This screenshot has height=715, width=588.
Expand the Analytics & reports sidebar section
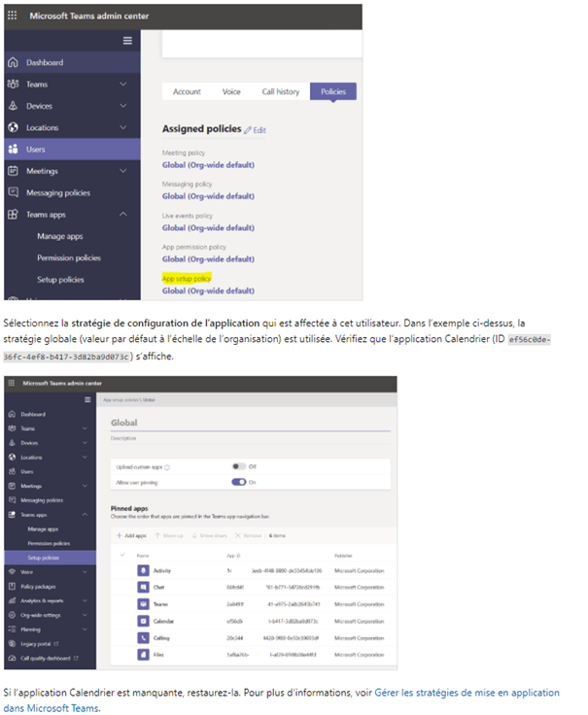[86, 600]
